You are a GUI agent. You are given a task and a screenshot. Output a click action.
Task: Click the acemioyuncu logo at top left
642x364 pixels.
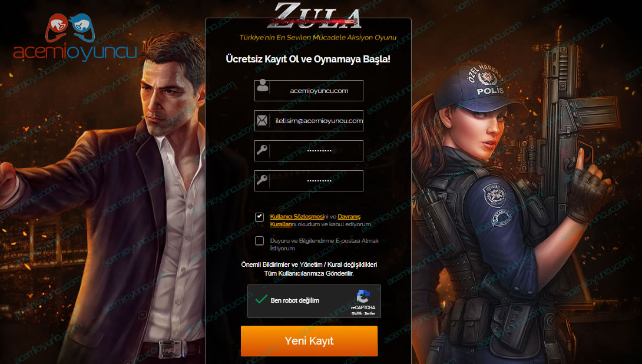[x=75, y=37]
